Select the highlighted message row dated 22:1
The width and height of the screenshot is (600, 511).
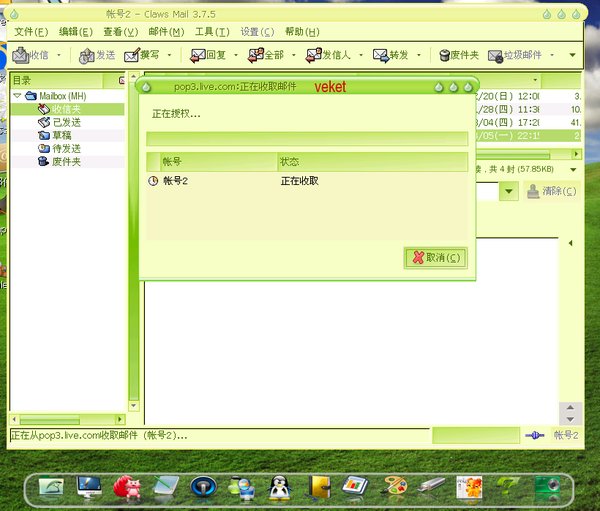click(528, 136)
